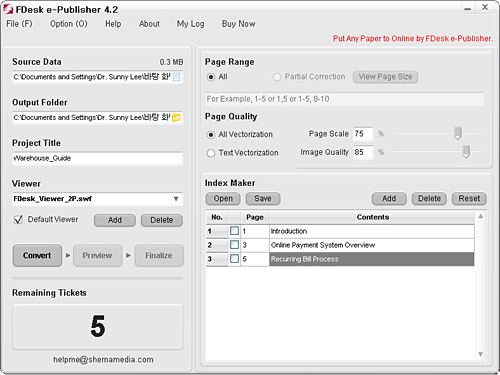
Task: Open the Option (O) menu
Action: (69, 24)
